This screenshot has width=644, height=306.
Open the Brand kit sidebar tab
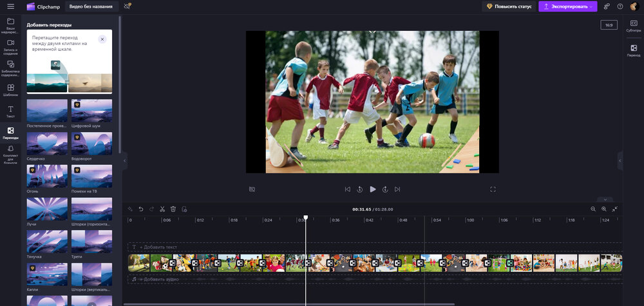pyautogui.click(x=11, y=154)
